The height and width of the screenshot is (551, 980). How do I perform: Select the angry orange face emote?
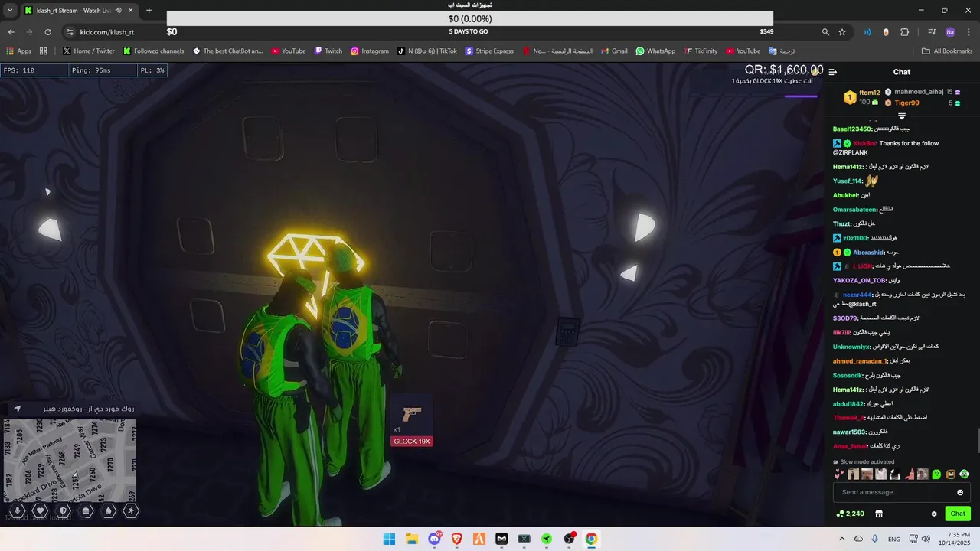pyautogui.click(x=950, y=474)
